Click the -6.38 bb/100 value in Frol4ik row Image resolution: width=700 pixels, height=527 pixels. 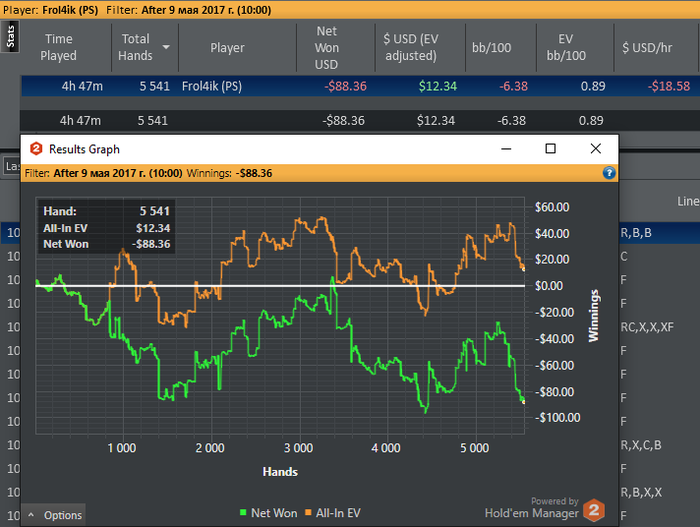tap(513, 86)
